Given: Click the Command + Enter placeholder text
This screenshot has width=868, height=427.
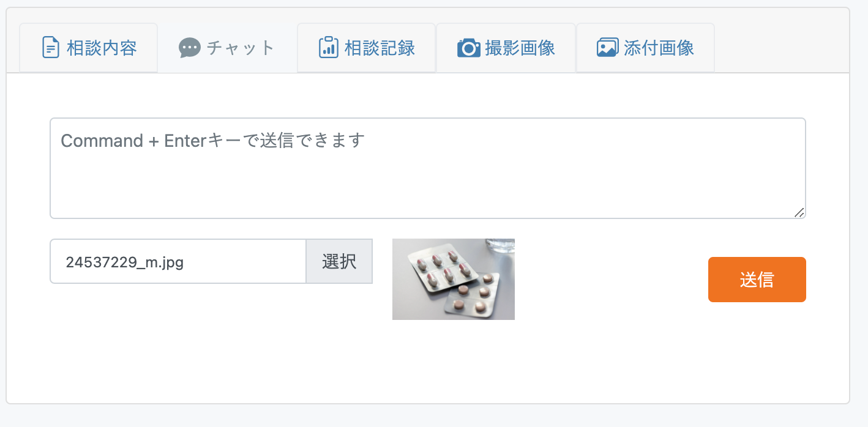Looking at the screenshot, I should 213,141.
